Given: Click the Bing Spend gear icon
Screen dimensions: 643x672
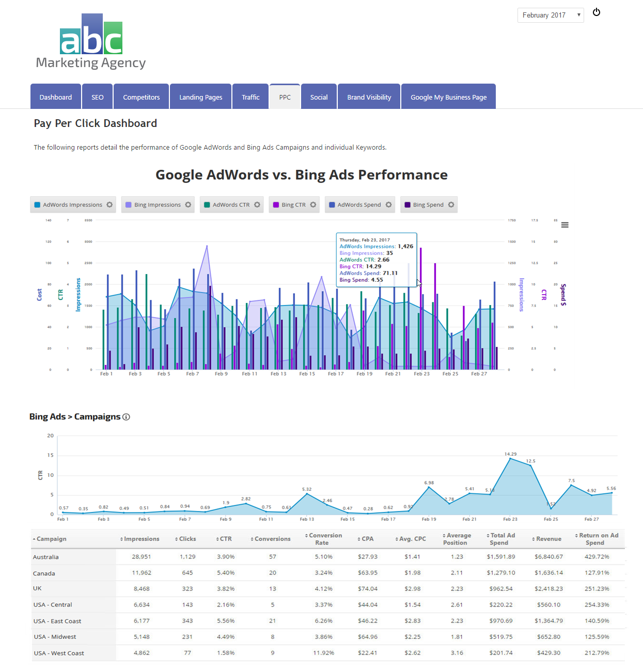Looking at the screenshot, I should 451,205.
